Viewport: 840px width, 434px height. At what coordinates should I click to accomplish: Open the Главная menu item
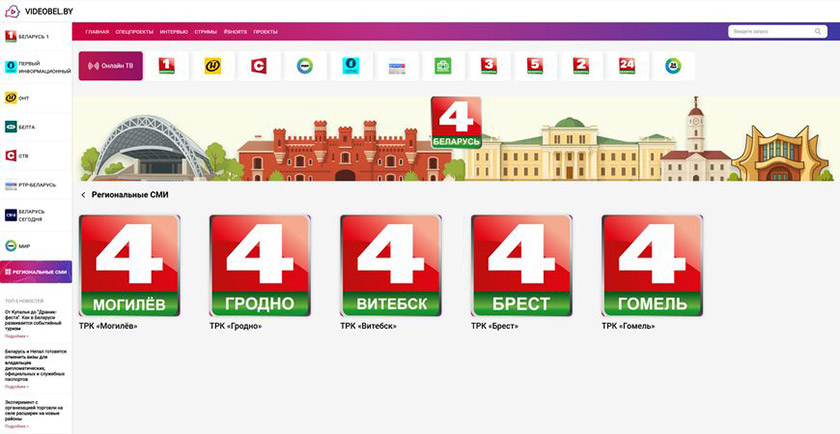[x=97, y=32]
